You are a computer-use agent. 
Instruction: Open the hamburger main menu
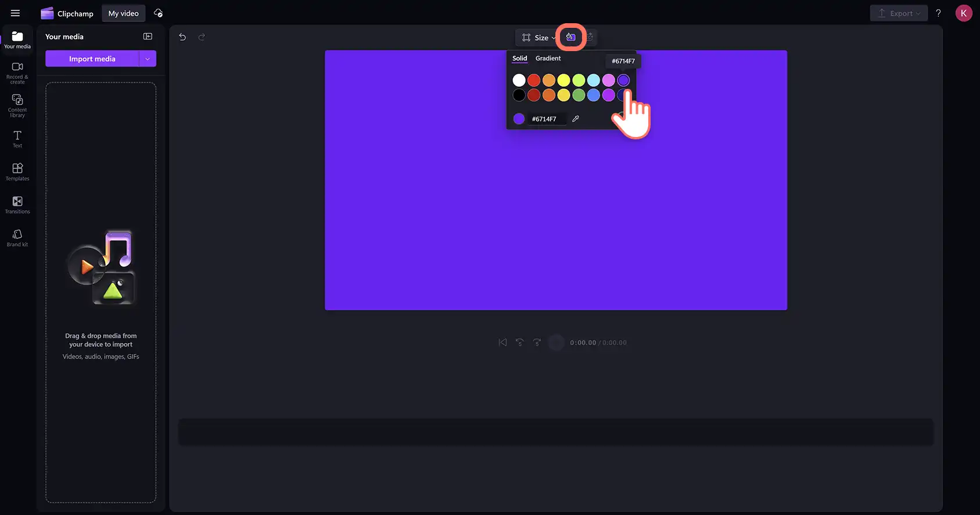coord(15,13)
